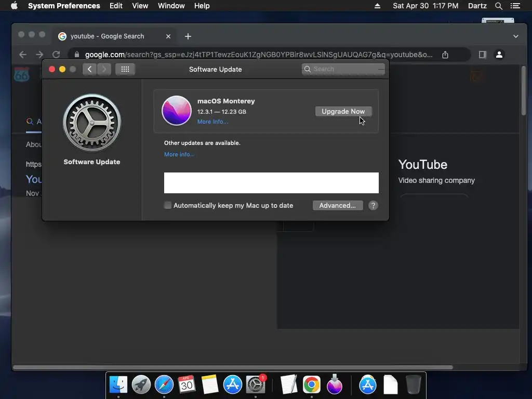Open System Preferences from the Dock
The image size is (532, 399).
click(x=256, y=384)
